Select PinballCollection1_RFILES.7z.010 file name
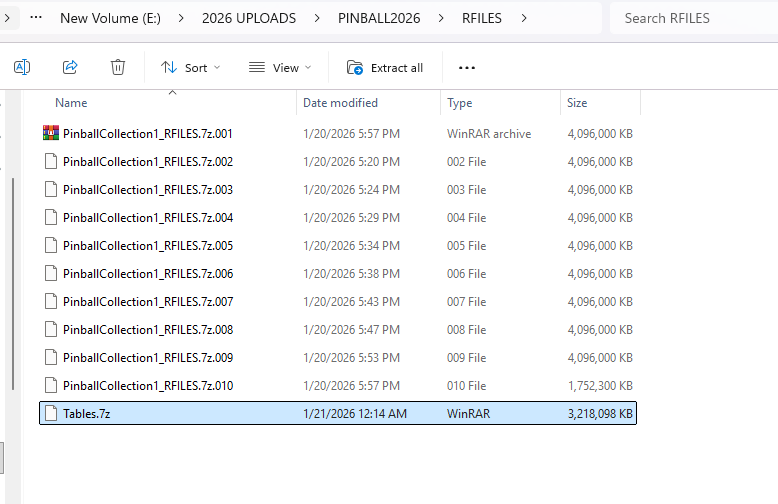 tap(148, 386)
